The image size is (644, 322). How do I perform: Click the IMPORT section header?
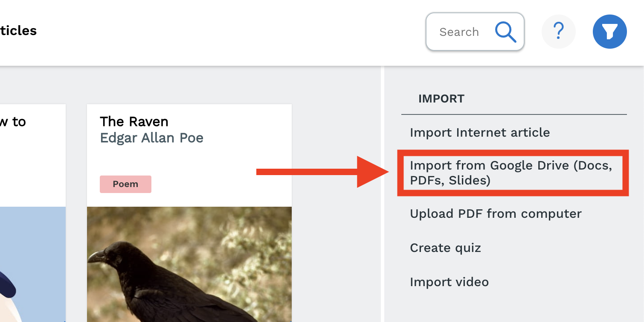[x=441, y=99]
